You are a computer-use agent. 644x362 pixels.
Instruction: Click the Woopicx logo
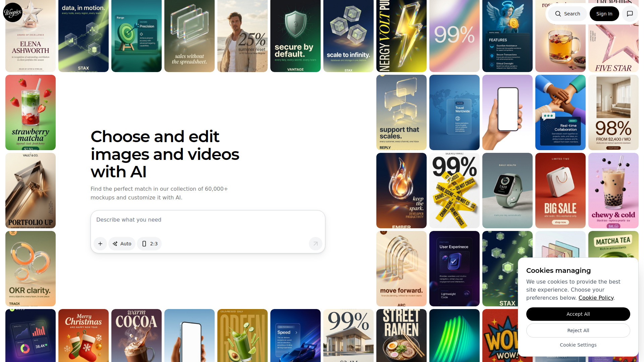coord(13,12)
